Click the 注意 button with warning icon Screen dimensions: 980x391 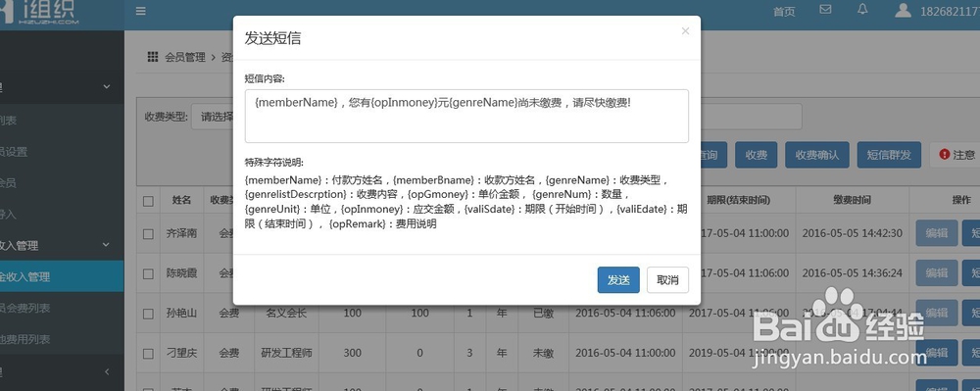[956, 154]
